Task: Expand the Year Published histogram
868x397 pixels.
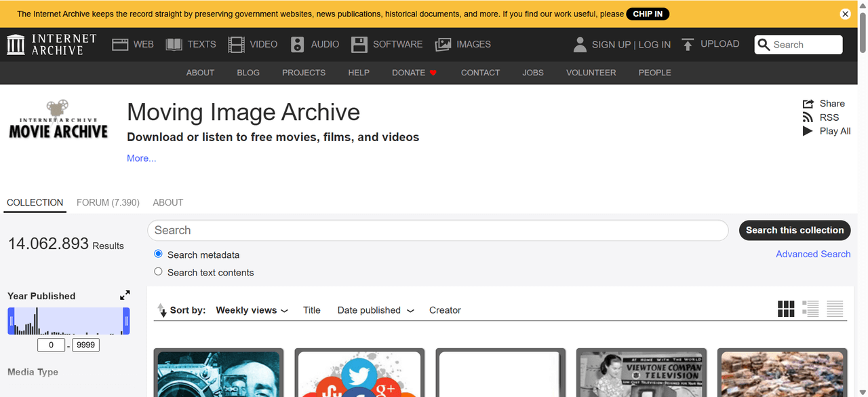Action: click(x=125, y=295)
